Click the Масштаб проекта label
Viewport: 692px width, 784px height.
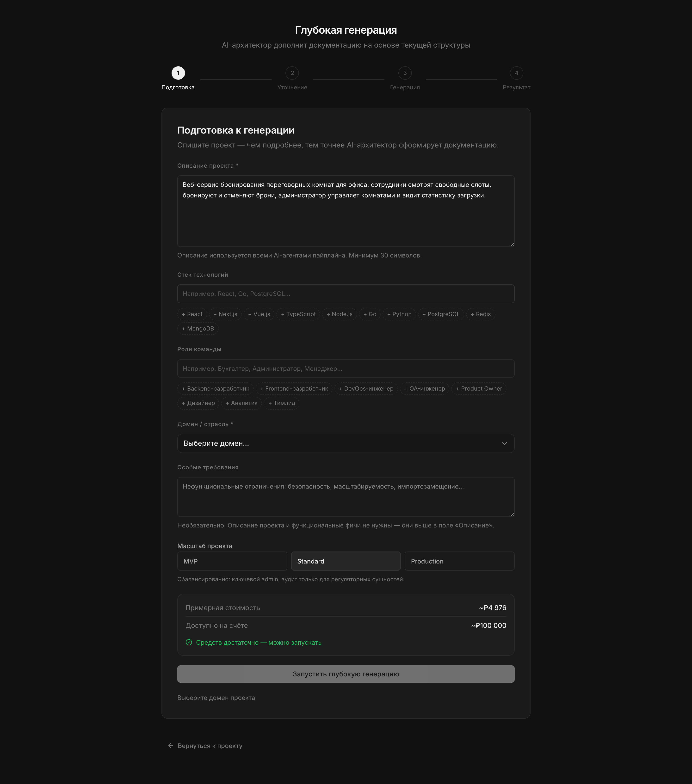[x=204, y=546]
